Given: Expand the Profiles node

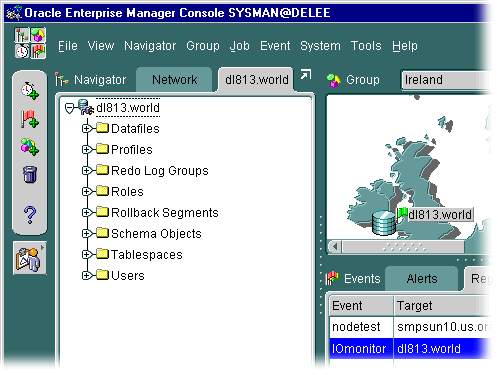Looking at the screenshot, I should (87, 149).
